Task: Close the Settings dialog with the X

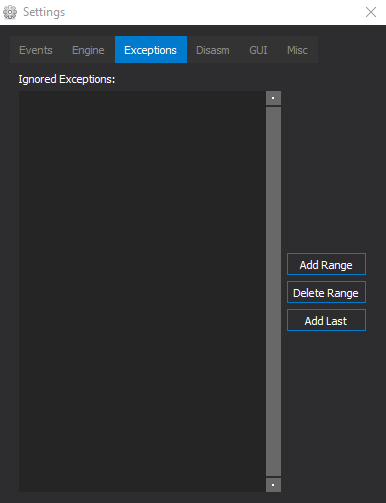Action: tap(371, 12)
